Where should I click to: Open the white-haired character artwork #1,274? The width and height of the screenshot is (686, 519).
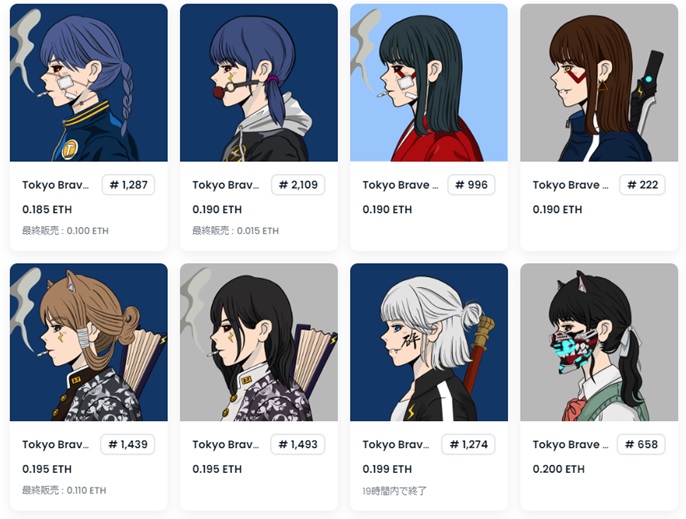[x=429, y=342]
